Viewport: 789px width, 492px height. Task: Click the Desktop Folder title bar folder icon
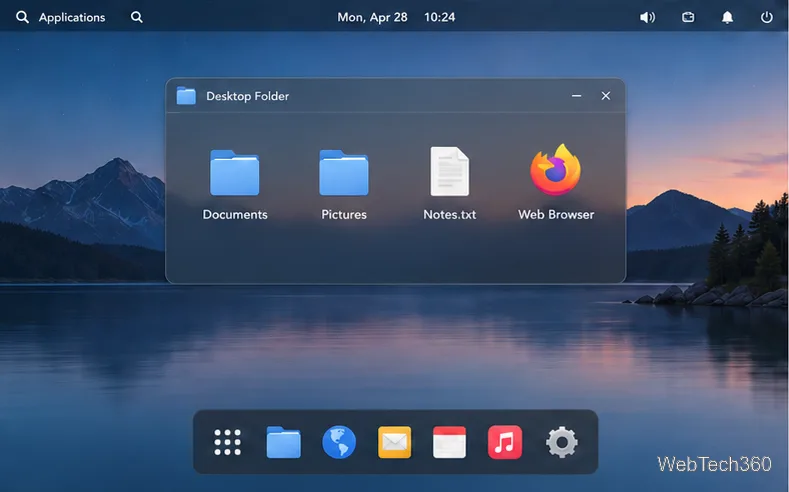pyautogui.click(x=186, y=96)
